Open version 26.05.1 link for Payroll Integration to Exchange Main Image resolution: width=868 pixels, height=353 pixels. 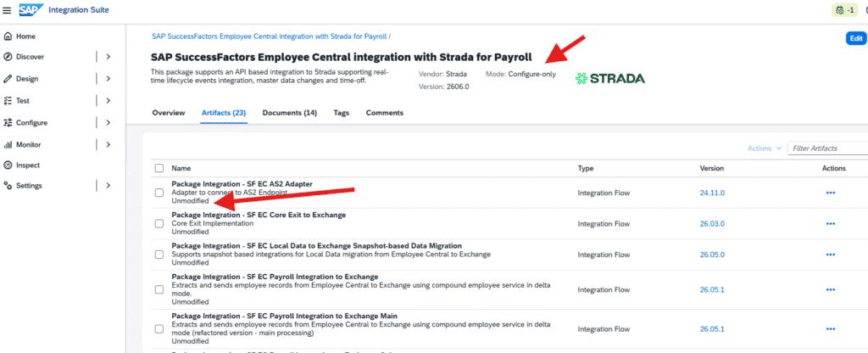click(712, 329)
